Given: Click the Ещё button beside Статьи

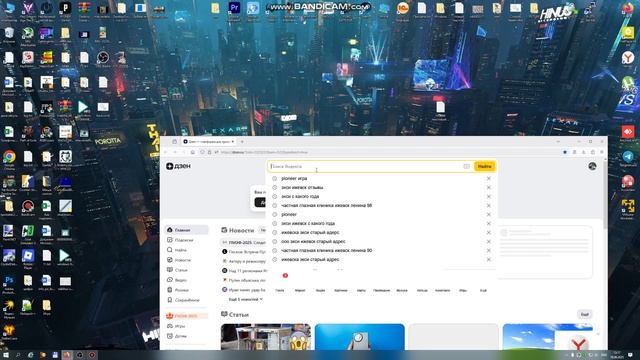Looking at the screenshot, I should tap(584, 314).
